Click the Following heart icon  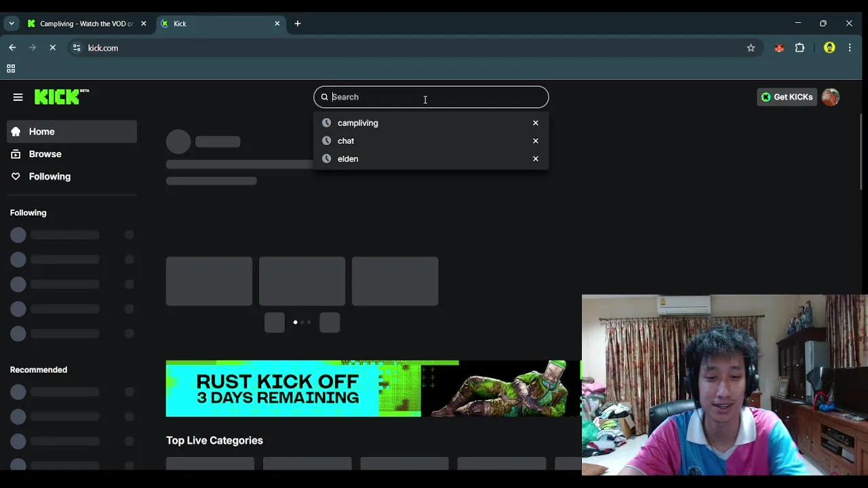coord(16,176)
